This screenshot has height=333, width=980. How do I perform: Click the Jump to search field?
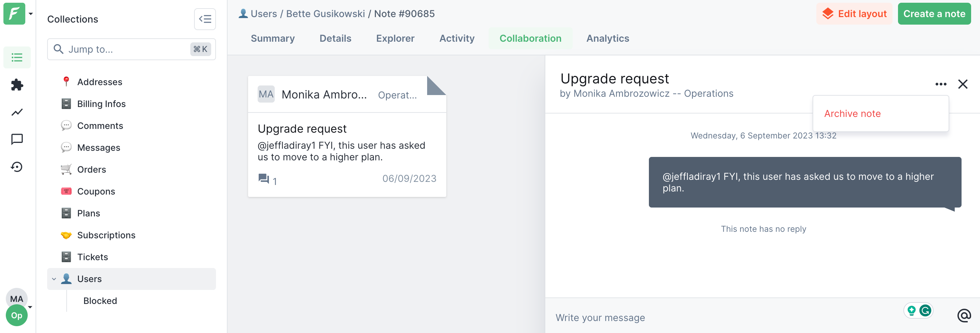(x=127, y=49)
